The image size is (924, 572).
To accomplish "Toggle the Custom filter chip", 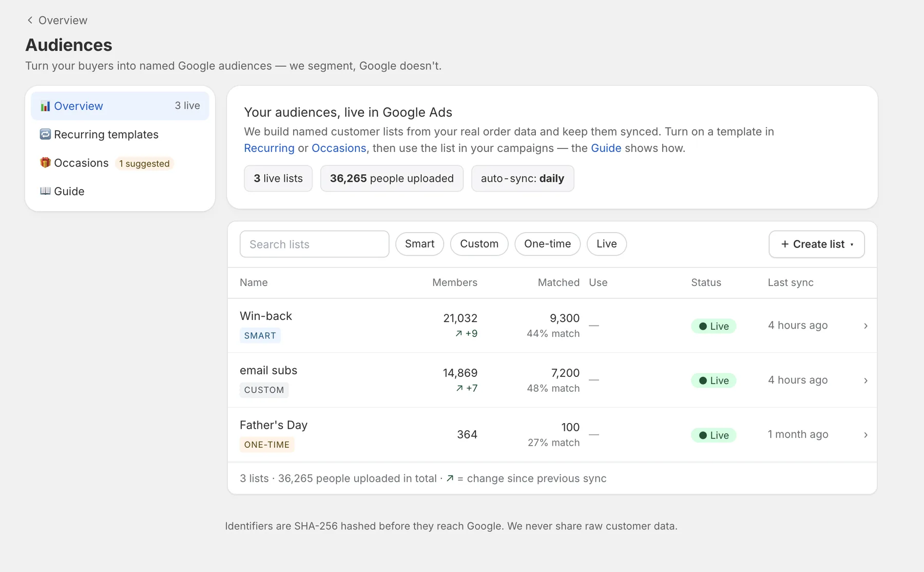I will pyautogui.click(x=479, y=244).
